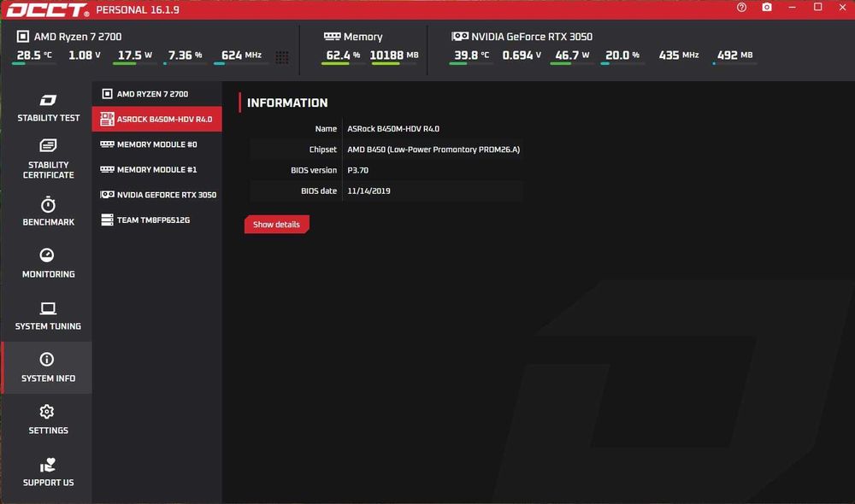Click the CPU temperature 28.5 °C reading

[x=34, y=55]
